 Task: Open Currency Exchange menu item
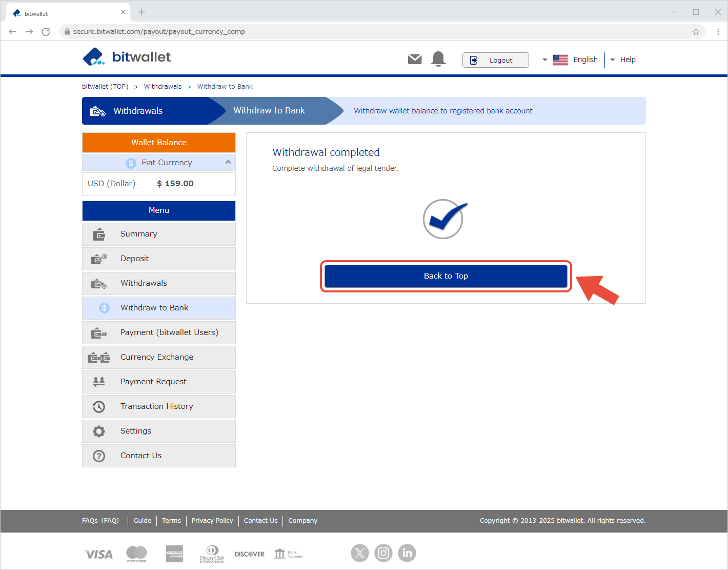(x=159, y=357)
